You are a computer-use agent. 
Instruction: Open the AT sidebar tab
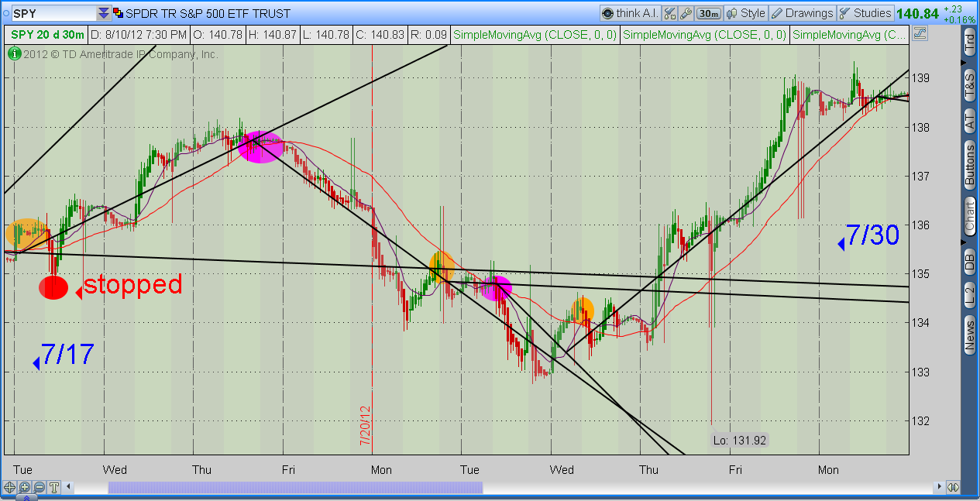[x=969, y=120]
